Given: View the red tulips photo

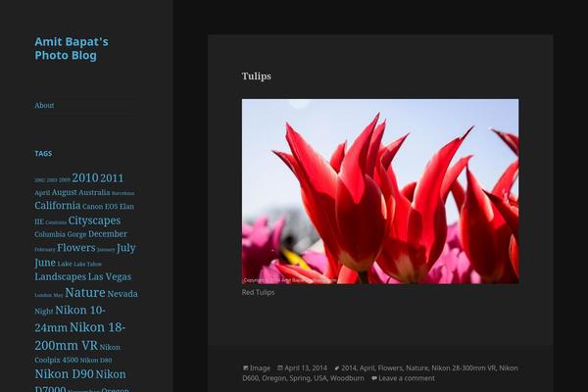Looking at the screenshot, I should click(380, 191).
